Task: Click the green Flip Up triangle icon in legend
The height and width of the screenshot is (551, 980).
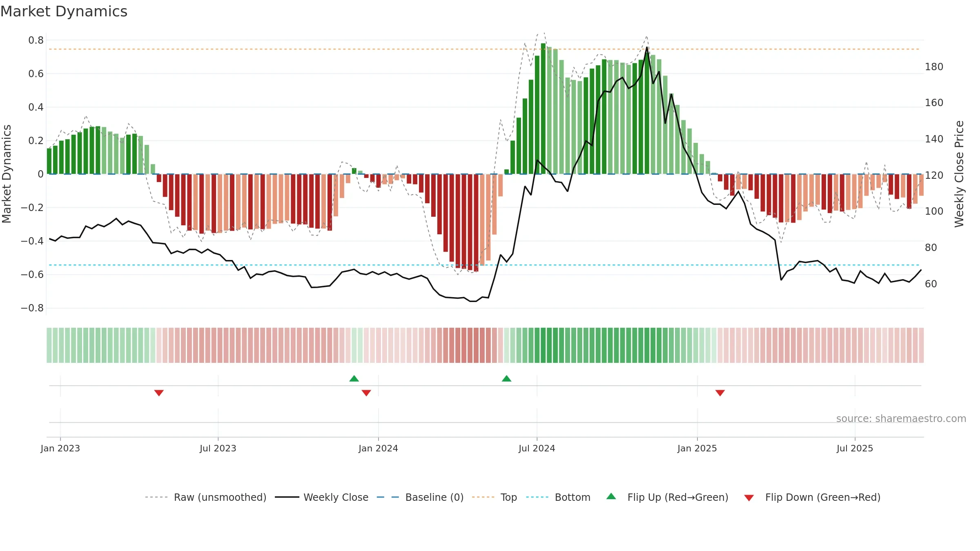Action: [611, 496]
